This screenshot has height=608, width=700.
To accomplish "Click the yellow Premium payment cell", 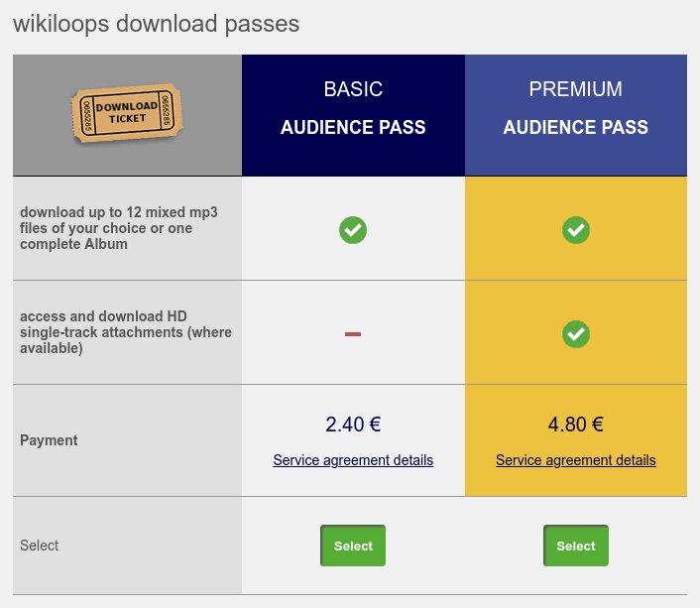I will point(575,440).
